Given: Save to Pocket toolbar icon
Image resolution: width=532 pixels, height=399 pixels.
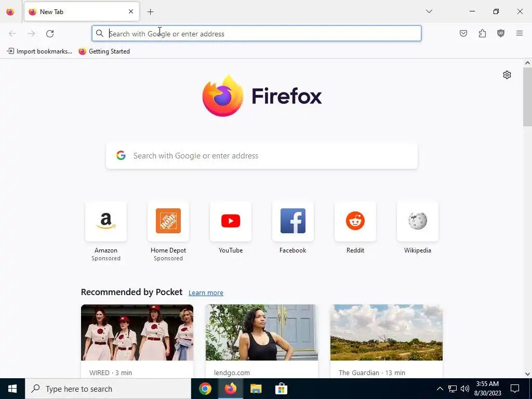Looking at the screenshot, I should [463, 33].
